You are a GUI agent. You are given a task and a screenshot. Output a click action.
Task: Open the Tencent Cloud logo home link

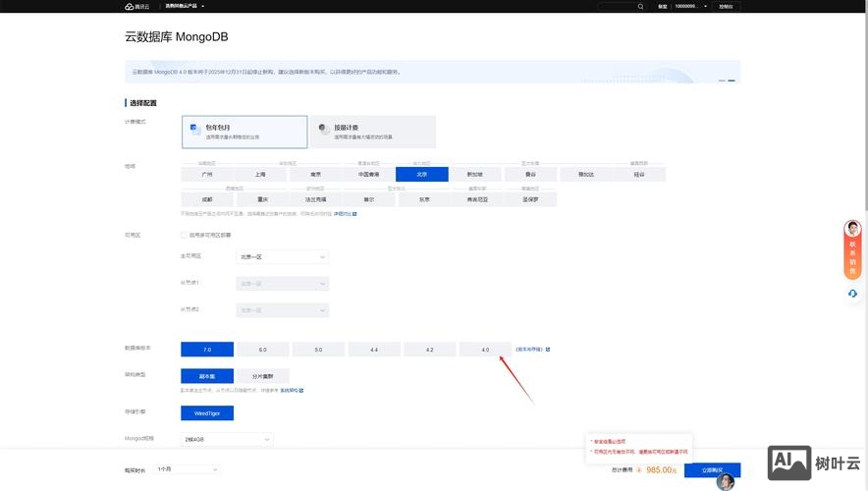pos(136,6)
